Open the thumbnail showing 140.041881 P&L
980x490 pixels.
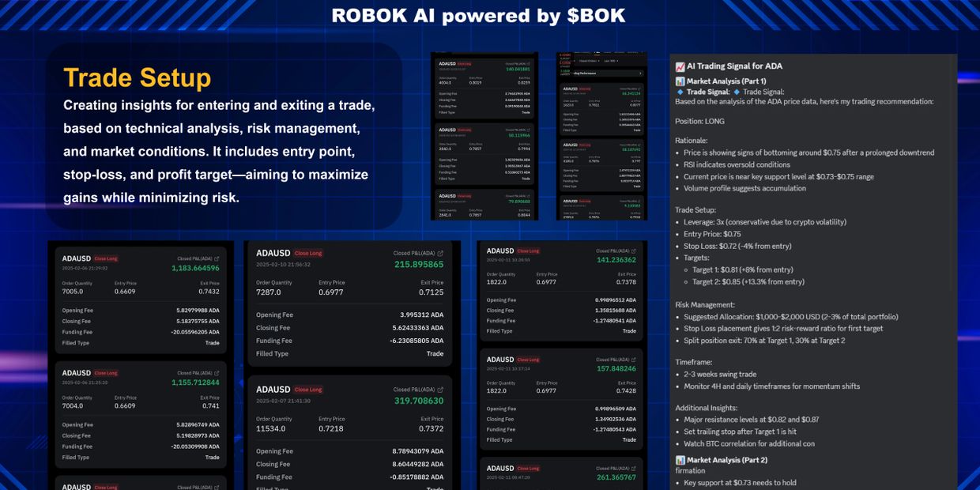tap(484, 136)
